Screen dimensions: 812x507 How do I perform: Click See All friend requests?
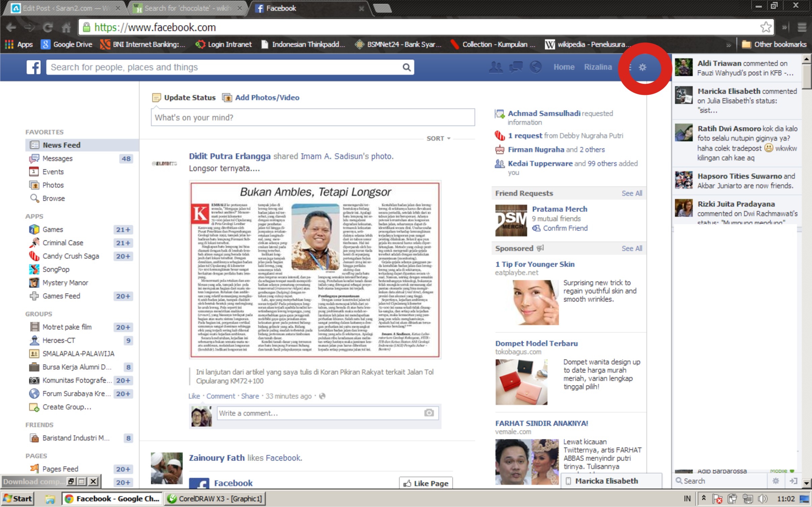pyautogui.click(x=632, y=193)
